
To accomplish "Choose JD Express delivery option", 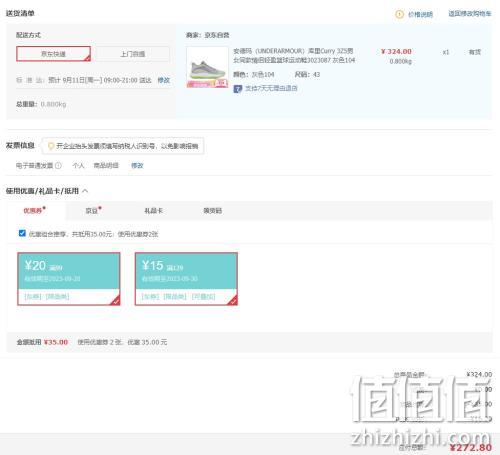I will click(x=53, y=54).
